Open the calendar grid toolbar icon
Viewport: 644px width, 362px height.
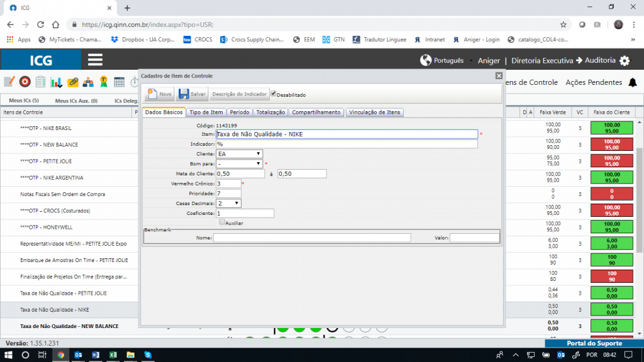coord(119,82)
